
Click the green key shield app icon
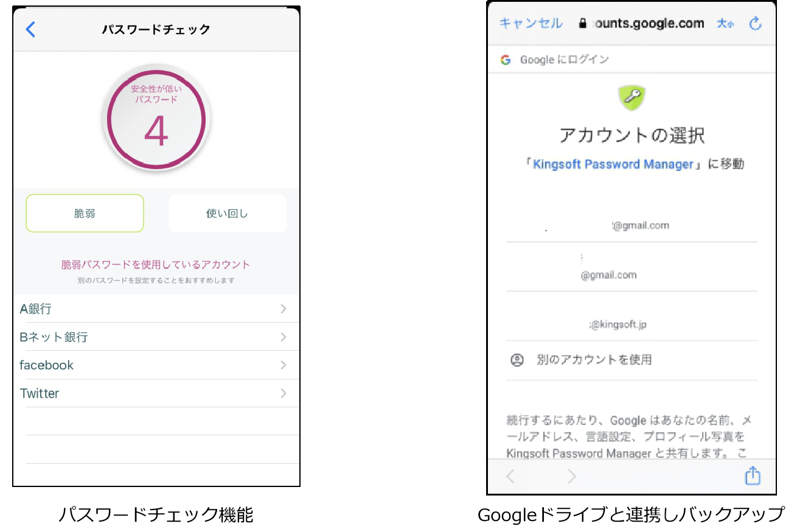632,97
